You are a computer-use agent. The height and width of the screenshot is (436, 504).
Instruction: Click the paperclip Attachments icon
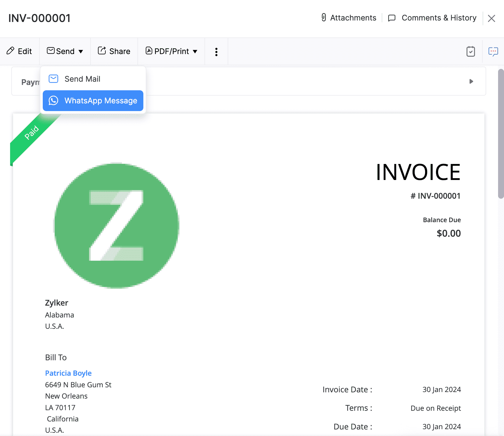point(324,18)
